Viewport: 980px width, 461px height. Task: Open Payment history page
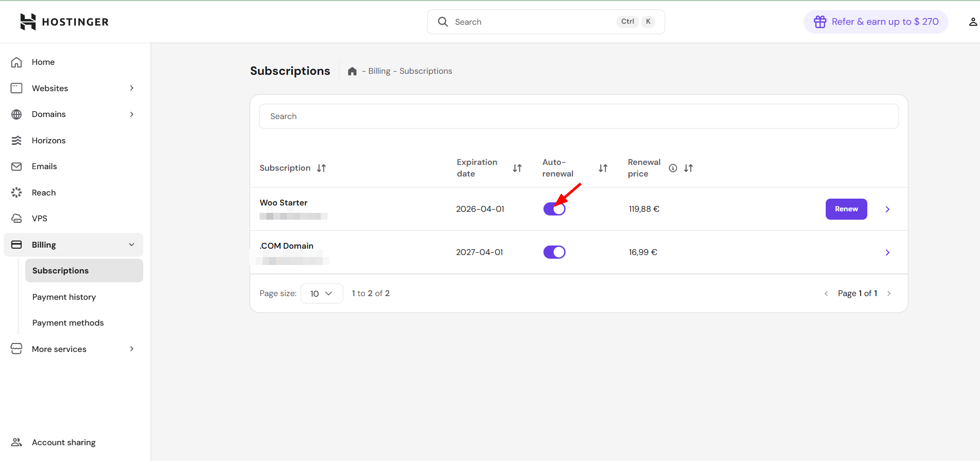(x=64, y=297)
